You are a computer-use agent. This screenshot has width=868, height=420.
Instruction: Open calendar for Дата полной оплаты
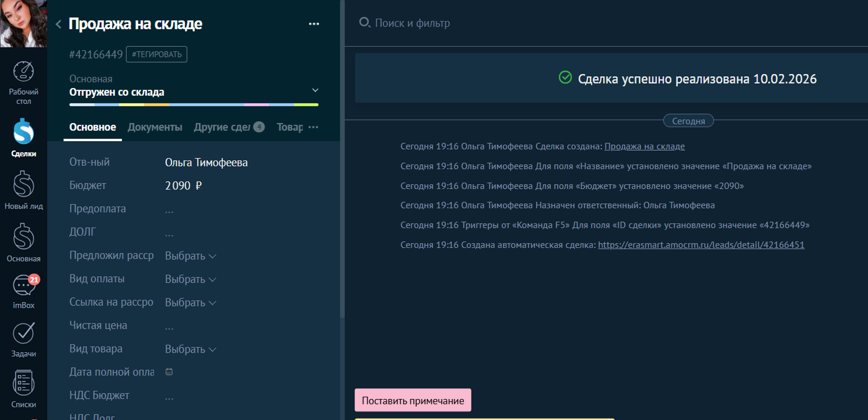click(x=169, y=372)
